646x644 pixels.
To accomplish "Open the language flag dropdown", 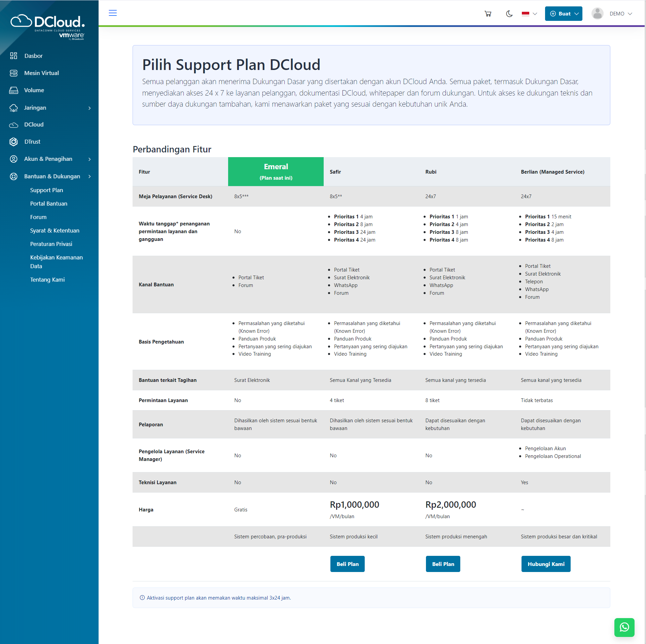I will coord(529,14).
